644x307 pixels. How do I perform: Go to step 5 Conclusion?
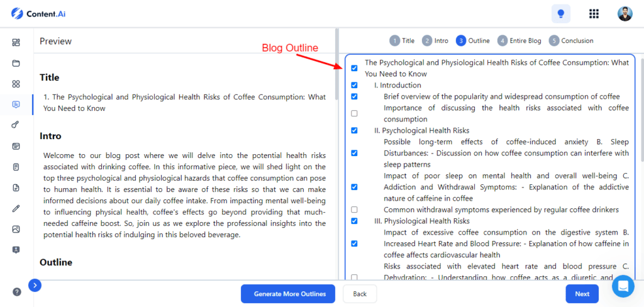571,41
